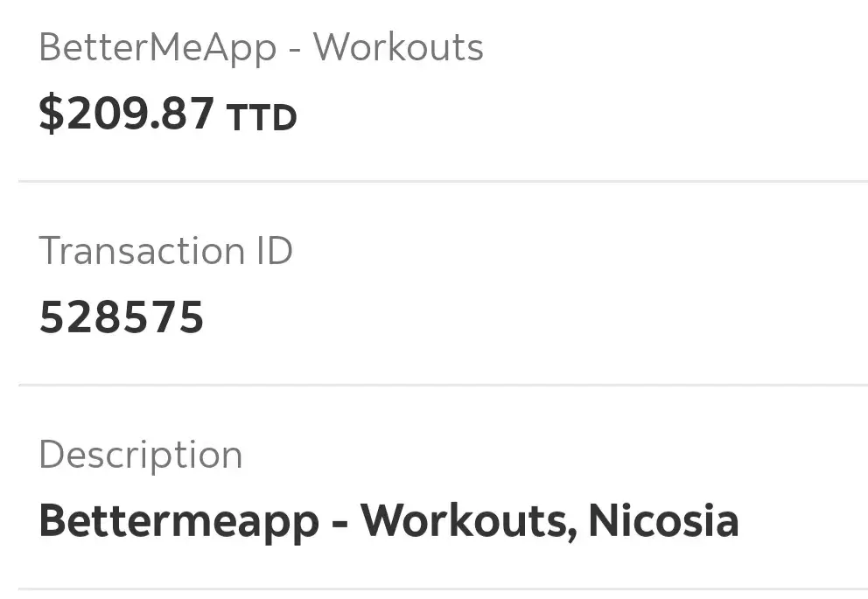The height and width of the screenshot is (599, 868).
Task: Tap the Transaction ID label
Action: 165,251
